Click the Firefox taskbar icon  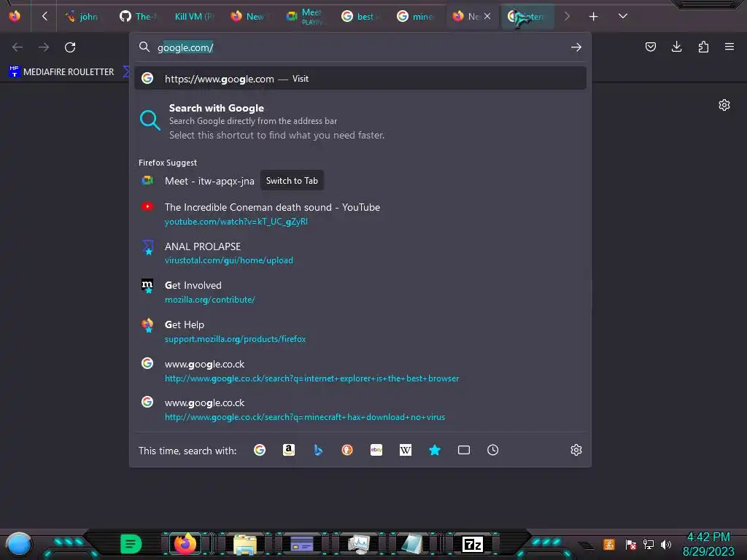coord(185,543)
